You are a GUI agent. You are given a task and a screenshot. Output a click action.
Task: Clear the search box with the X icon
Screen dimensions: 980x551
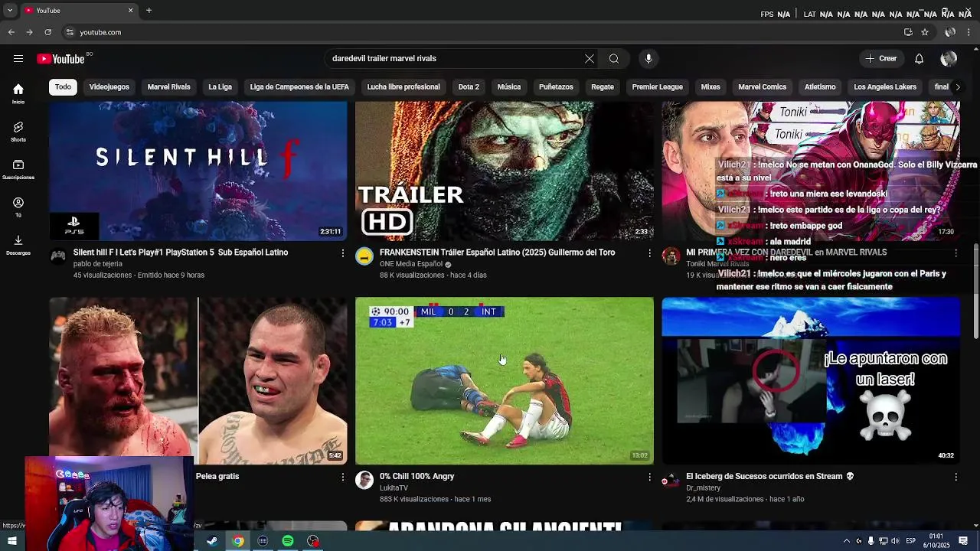tap(590, 59)
